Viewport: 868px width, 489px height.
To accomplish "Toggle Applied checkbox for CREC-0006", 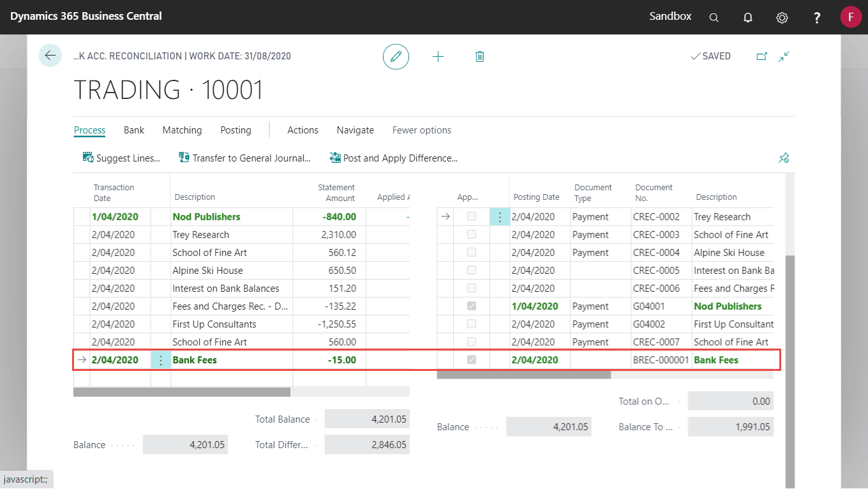I will [x=472, y=288].
